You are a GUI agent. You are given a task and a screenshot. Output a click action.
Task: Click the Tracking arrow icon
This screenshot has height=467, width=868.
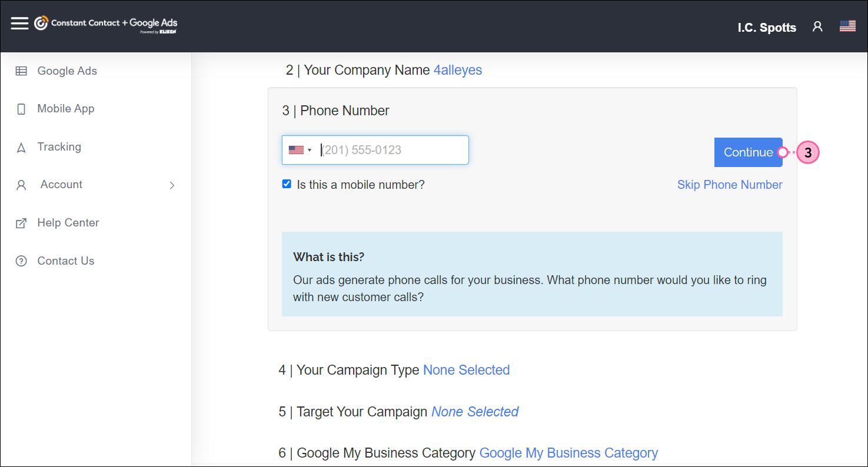click(21, 148)
